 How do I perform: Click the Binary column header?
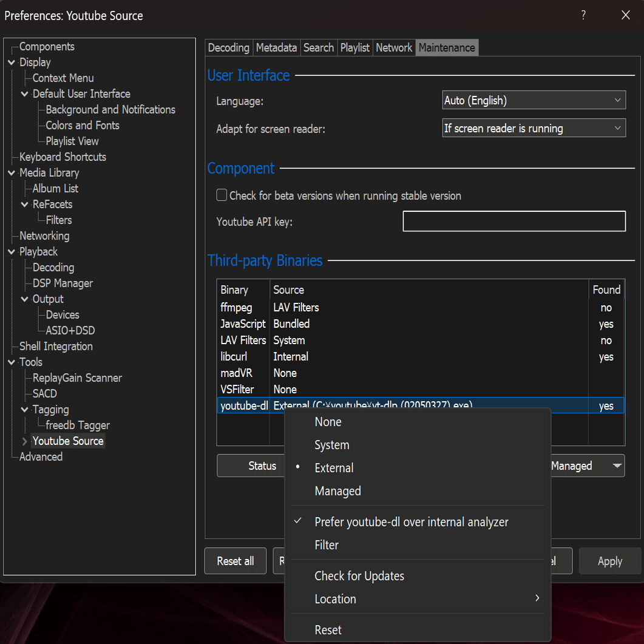[x=243, y=290]
